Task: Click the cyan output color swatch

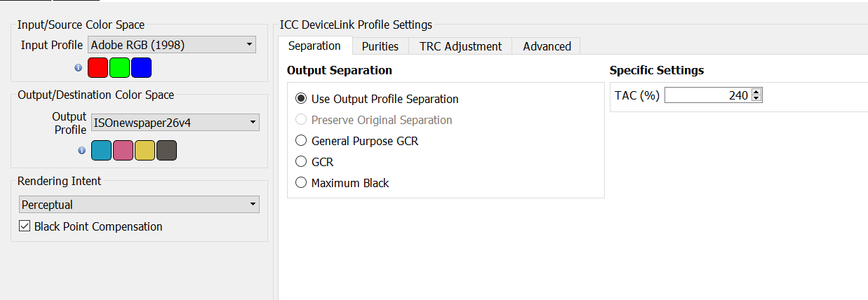Action: click(x=102, y=151)
